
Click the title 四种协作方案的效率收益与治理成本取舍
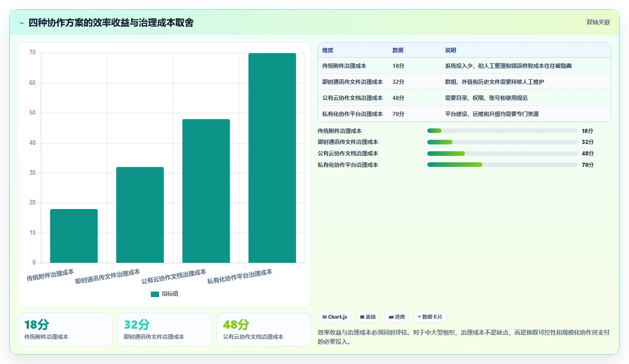point(111,23)
